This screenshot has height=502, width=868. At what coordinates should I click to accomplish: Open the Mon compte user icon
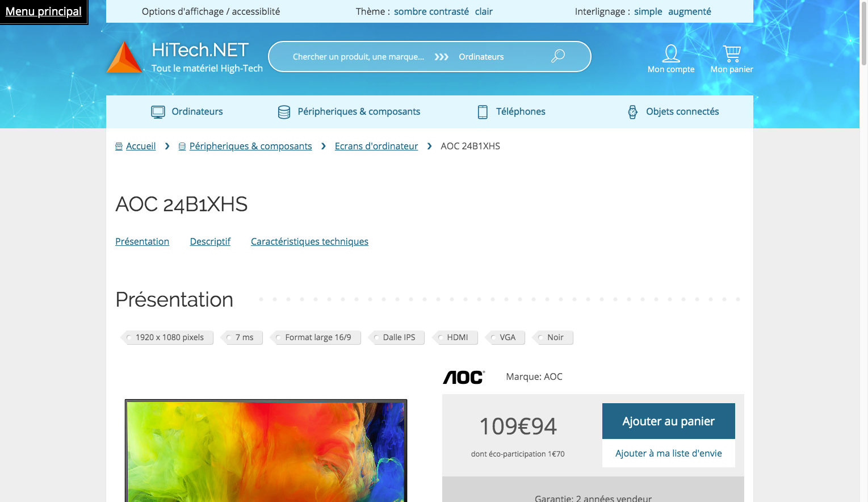pyautogui.click(x=671, y=53)
